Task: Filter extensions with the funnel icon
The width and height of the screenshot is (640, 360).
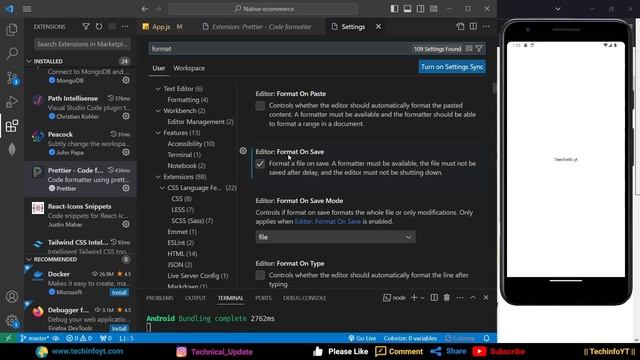Action: (86, 27)
